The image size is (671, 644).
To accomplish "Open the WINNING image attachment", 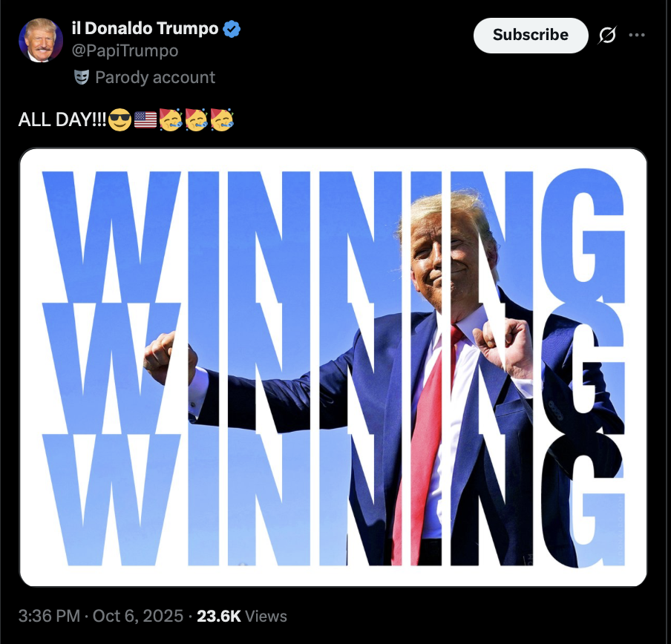I will [x=333, y=367].
